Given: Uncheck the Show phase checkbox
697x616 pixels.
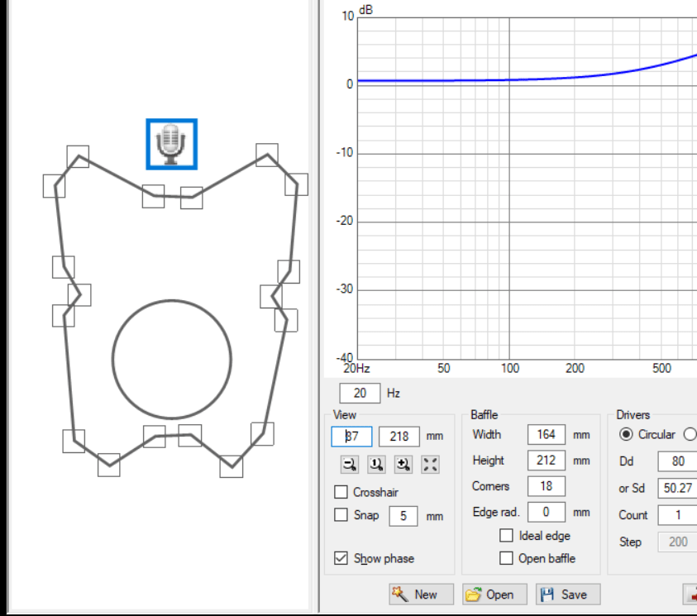Looking at the screenshot, I should coord(341,558).
